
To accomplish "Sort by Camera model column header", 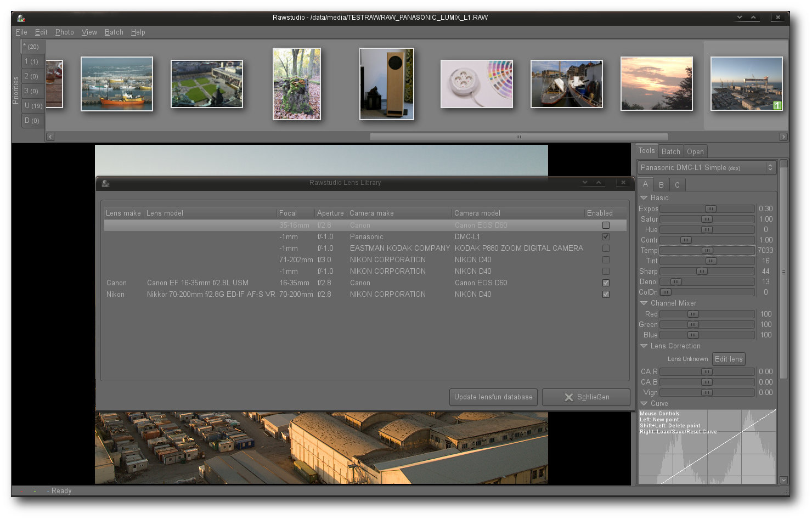I will coord(518,213).
